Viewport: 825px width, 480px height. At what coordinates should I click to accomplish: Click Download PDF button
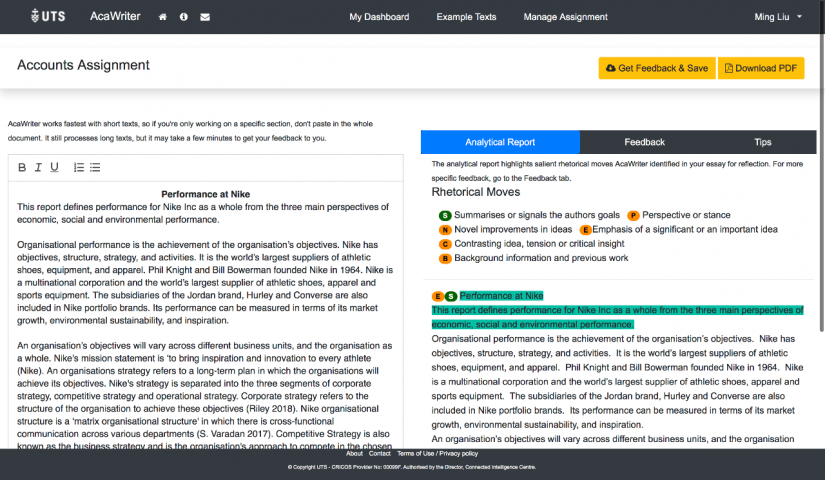coord(761,68)
